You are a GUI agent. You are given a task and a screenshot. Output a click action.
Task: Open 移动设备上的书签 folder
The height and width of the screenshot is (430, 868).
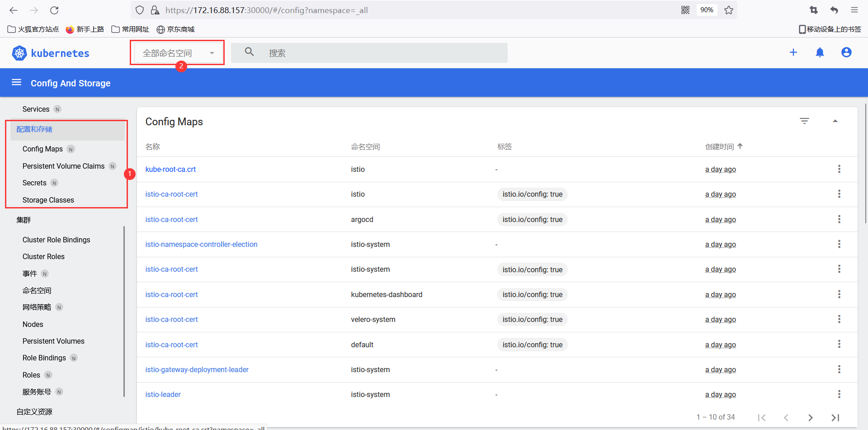tap(830, 29)
